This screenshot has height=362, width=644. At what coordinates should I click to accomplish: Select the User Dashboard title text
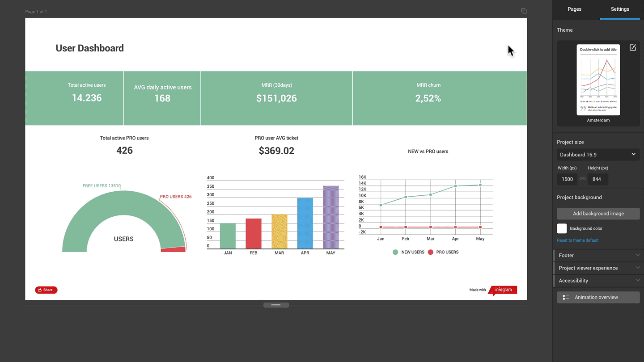(89, 48)
